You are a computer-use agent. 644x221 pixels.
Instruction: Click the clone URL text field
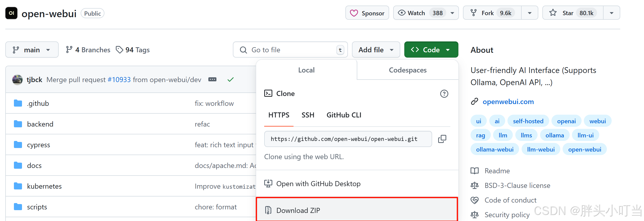[348, 139]
